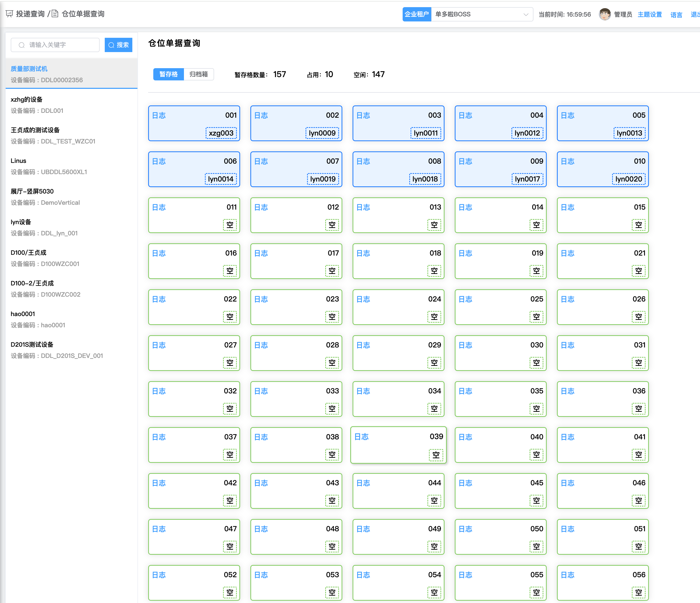Click the dropdown chevron arrow in tenant selector
The image size is (700, 603).
click(x=525, y=15)
